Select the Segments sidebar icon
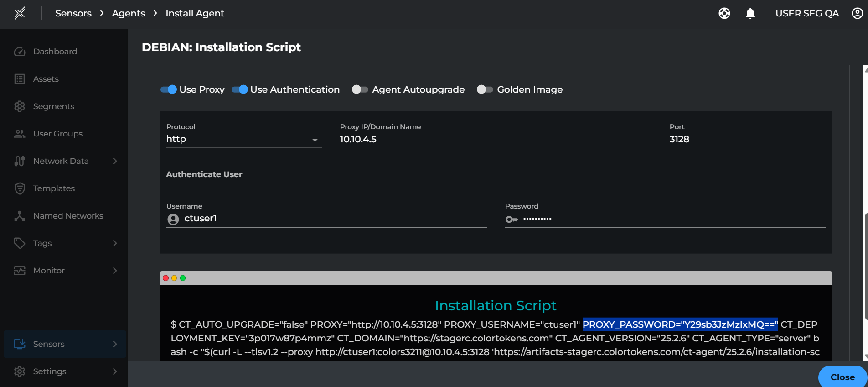 [x=20, y=106]
